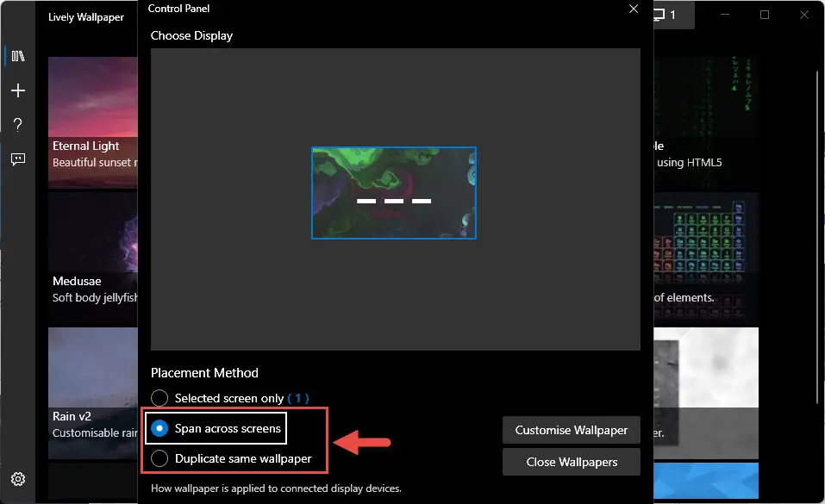This screenshot has height=504, width=825.
Task: Click the 'Lively Wallpaper' app title
Action: tap(86, 17)
